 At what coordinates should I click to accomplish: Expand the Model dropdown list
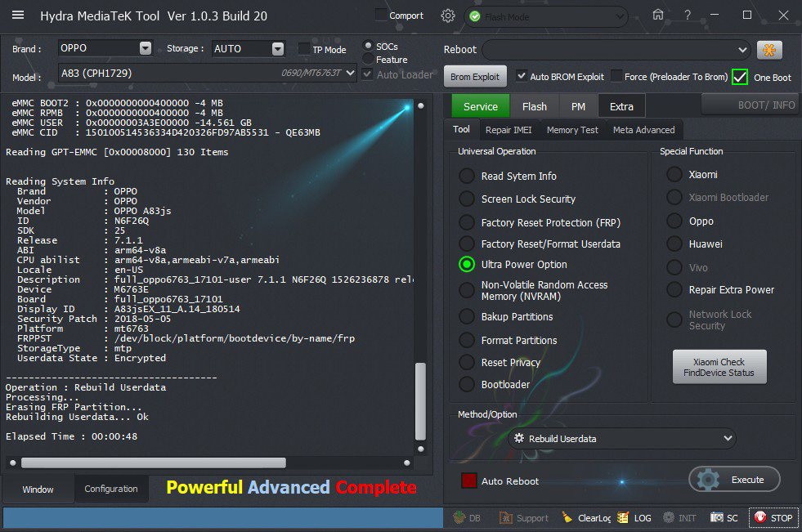[x=351, y=73]
